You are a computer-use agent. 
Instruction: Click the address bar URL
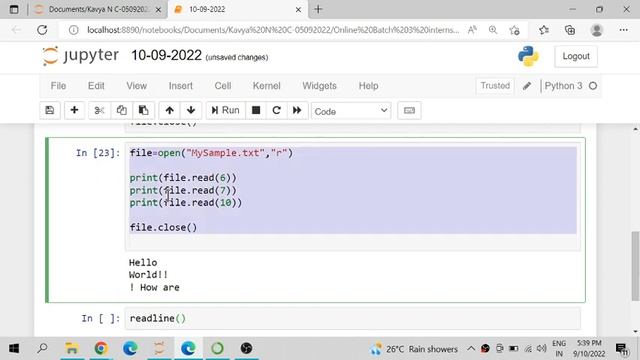273,30
